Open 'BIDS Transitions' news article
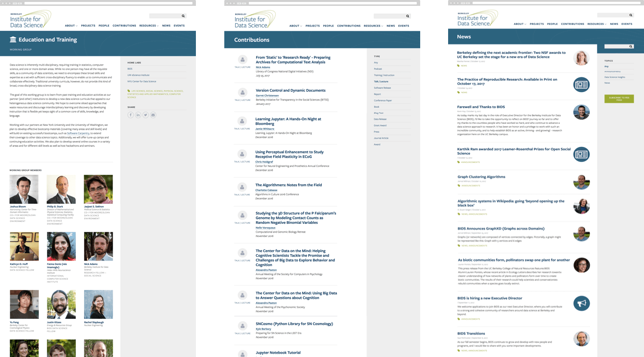Screen dimensions: 644x357 [471, 333]
